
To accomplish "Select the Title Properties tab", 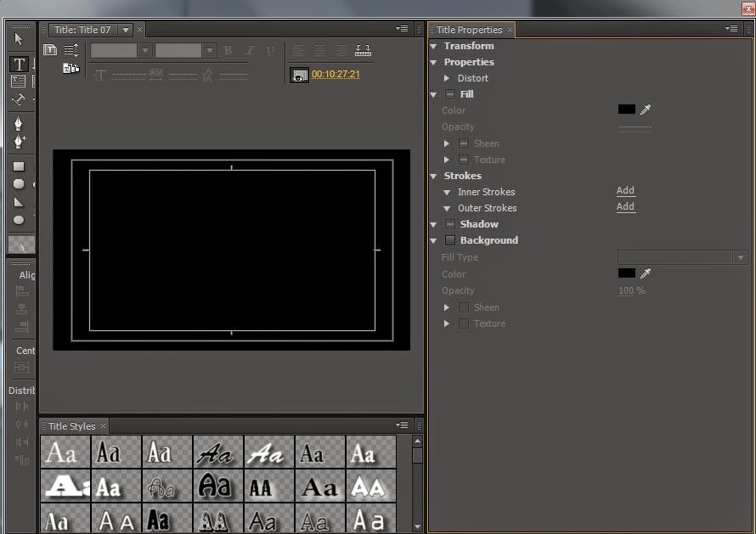I will 469,30.
